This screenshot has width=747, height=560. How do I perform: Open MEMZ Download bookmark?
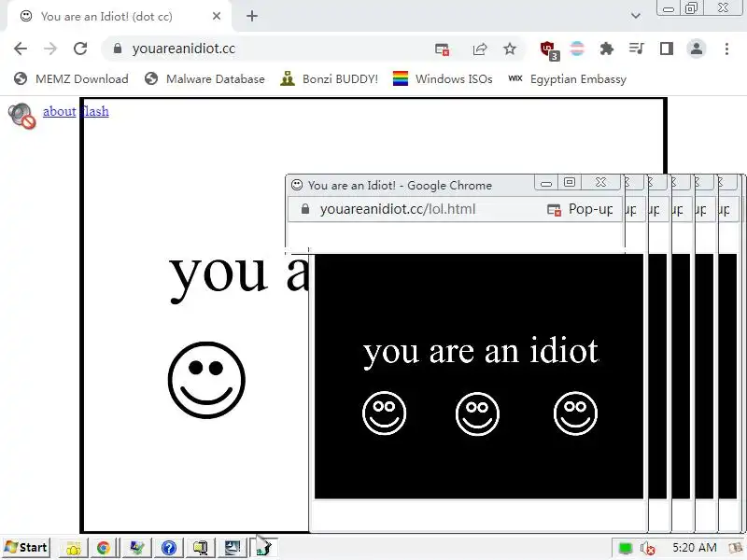click(71, 79)
